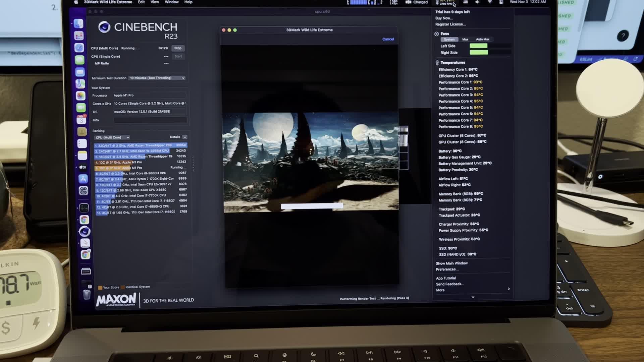Open Google Chrome from the Dock
The height and width of the screenshot is (362, 644).
click(x=85, y=220)
